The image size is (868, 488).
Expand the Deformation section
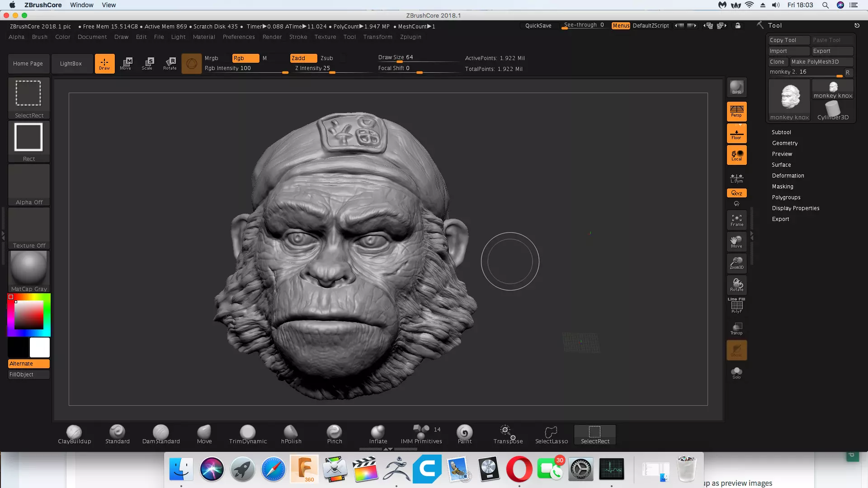tap(788, 176)
